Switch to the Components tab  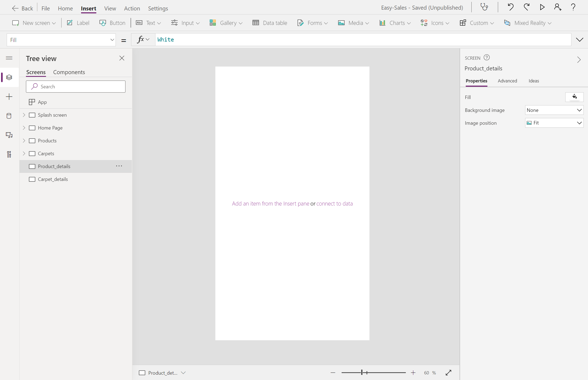[69, 72]
